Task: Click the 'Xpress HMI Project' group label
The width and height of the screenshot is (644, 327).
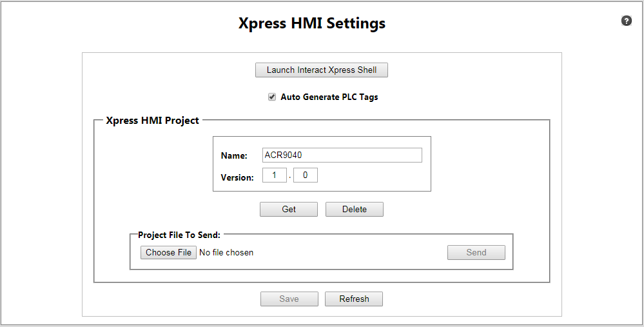Action: pyautogui.click(x=152, y=121)
